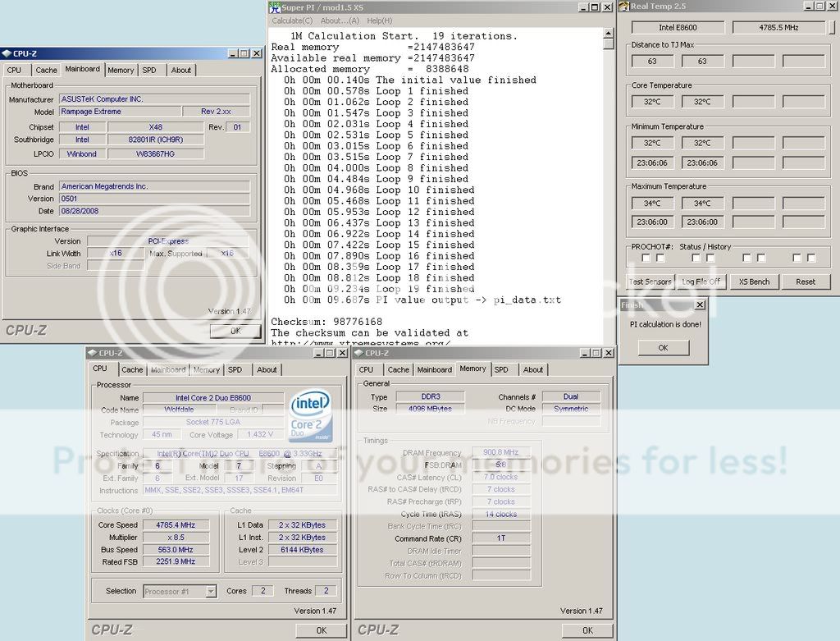Click OK in the Memory CPU-Z window

(x=587, y=631)
